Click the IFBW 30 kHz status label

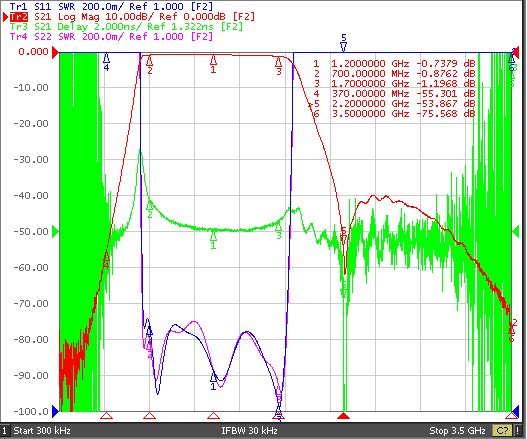point(249,431)
